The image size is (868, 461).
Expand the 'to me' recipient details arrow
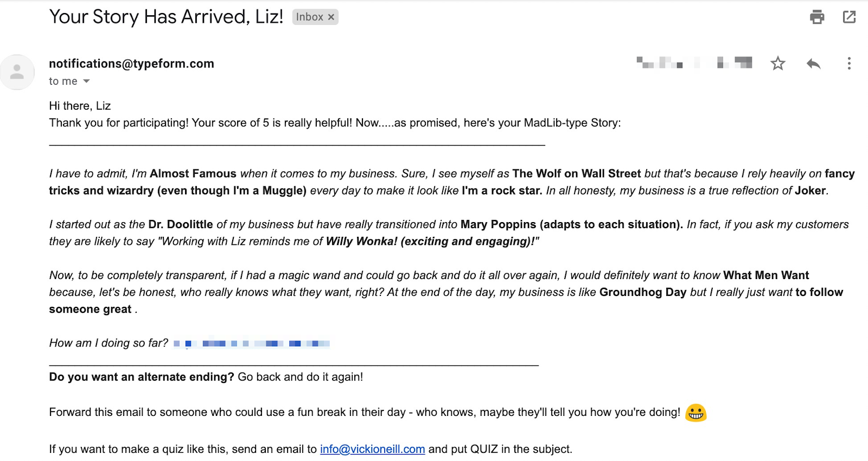(x=86, y=81)
